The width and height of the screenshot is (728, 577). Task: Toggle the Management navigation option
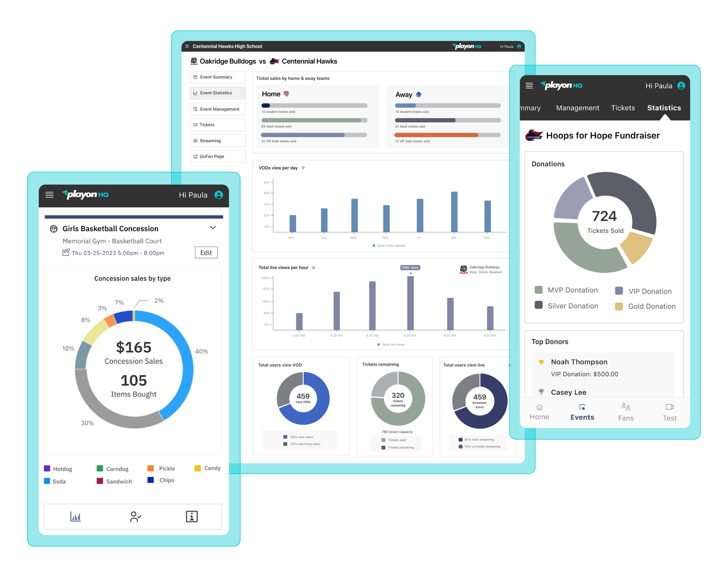[577, 108]
